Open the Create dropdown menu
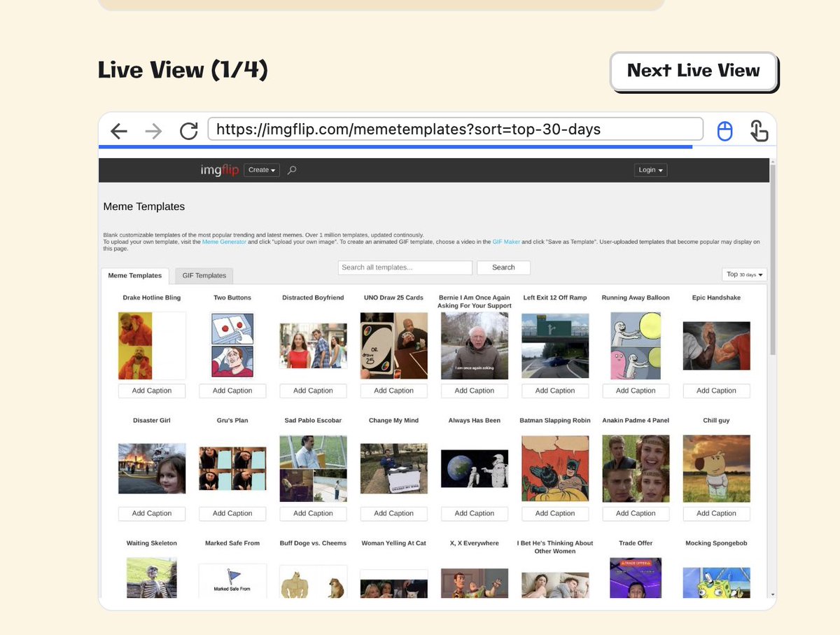Viewport: 840px width, 635px height. (x=262, y=170)
